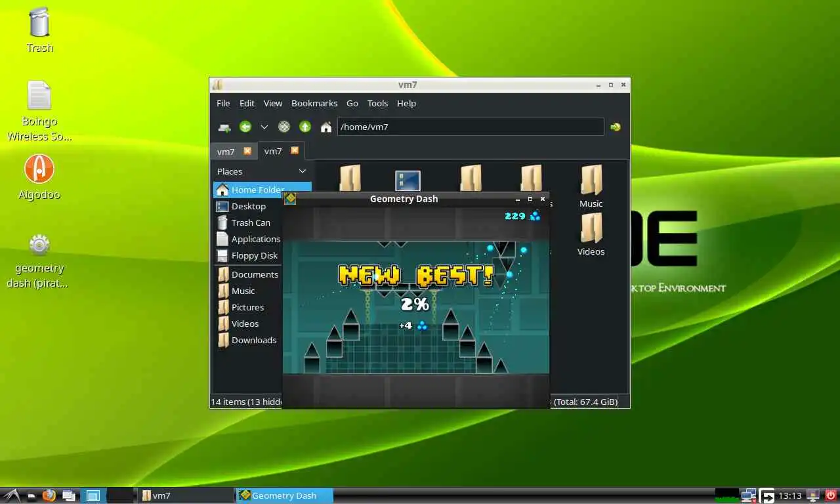Open the LXDE start menu
The width and height of the screenshot is (840, 504).
point(11,495)
